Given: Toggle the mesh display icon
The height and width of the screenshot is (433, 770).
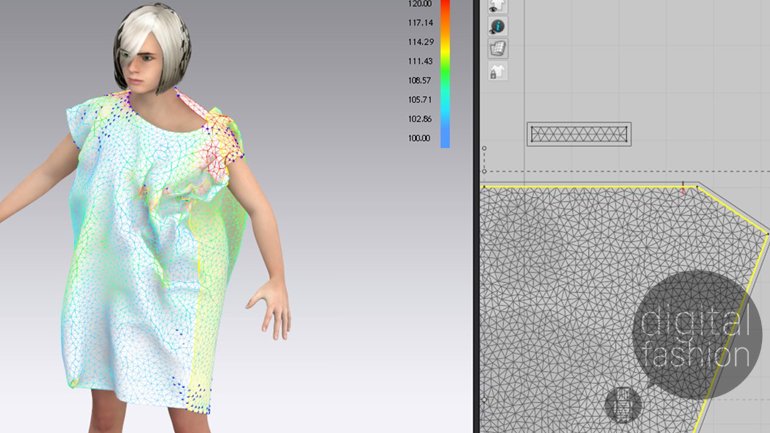Looking at the screenshot, I should click(497, 48).
